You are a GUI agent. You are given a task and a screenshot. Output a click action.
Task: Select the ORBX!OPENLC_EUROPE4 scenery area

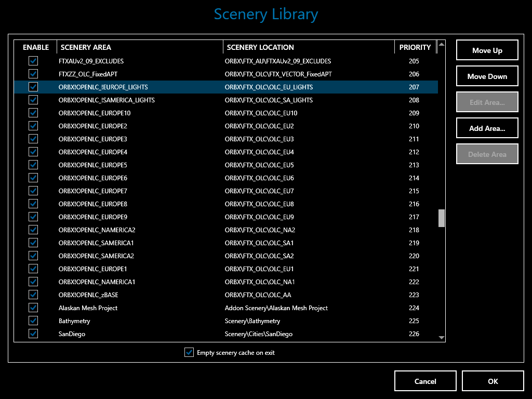92,152
